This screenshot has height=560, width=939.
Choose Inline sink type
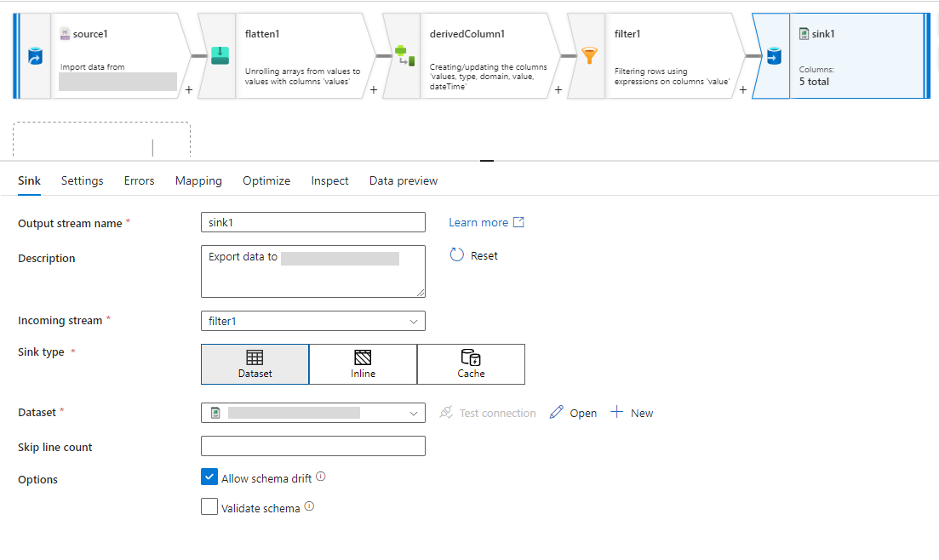point(363,364)
